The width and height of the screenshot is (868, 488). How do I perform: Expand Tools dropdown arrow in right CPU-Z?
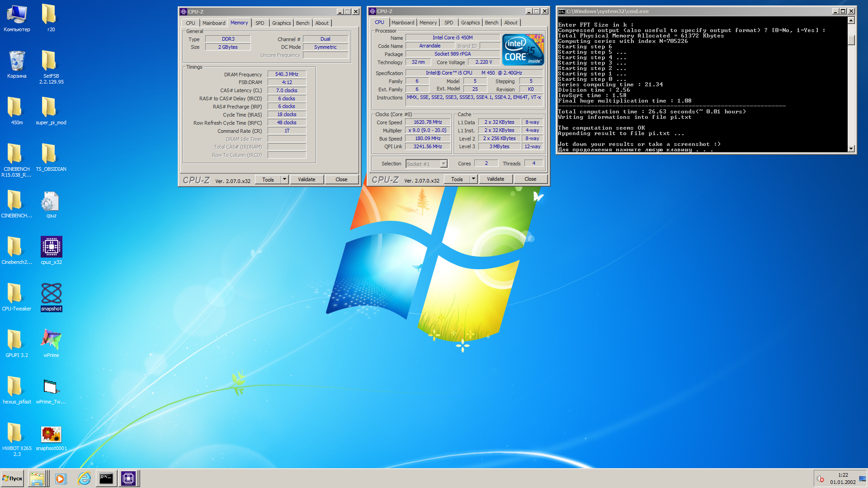473,179
